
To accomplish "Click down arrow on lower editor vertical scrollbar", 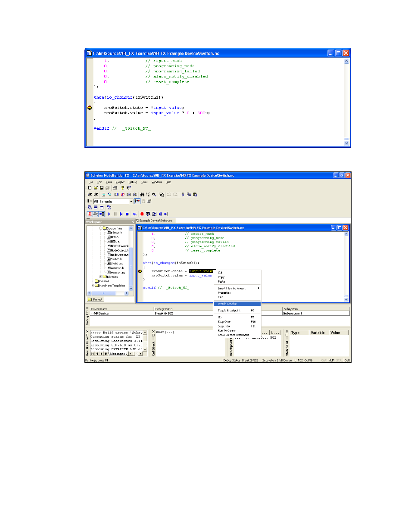I will tap(346, 299).
